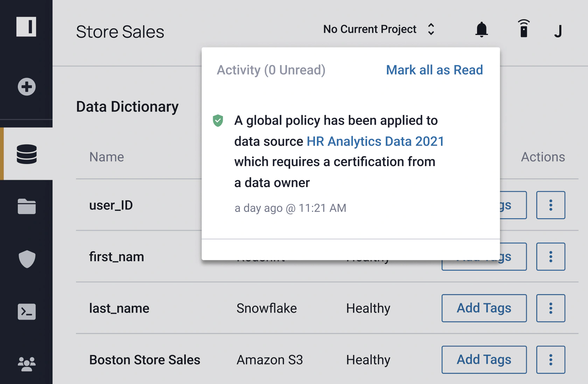The width and height of the screenshot is (588, 384).
Task: Open the three-dot menu for user_ID row
Action: (x=551, y=205)
